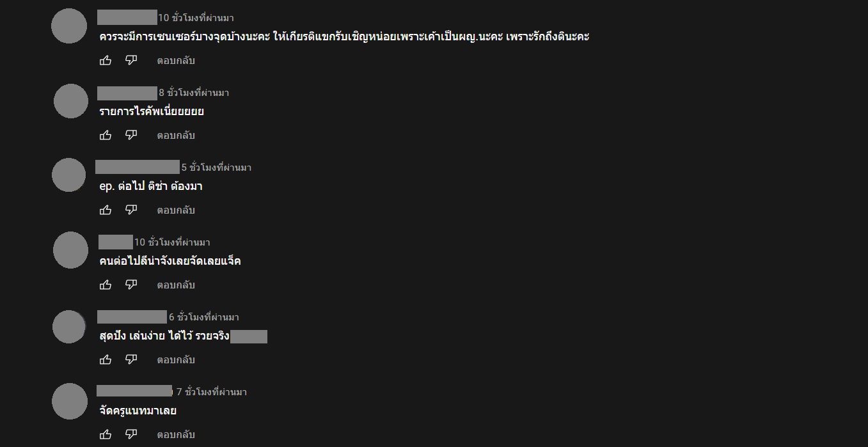Dislike the comment "จัดครูแนทมาเลย"
The image size is (868, 447).
pyautogui.click(x=130, y=434)
